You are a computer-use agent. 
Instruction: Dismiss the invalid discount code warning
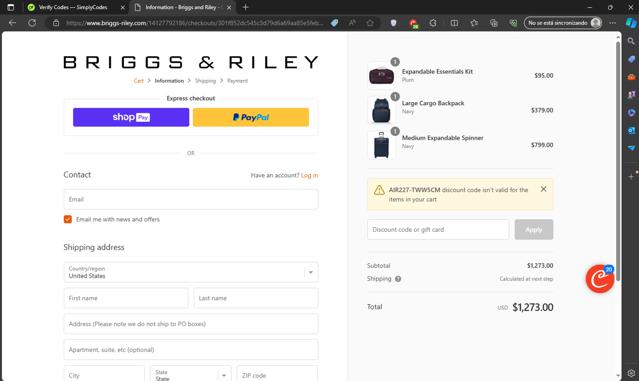coord(543,189)
